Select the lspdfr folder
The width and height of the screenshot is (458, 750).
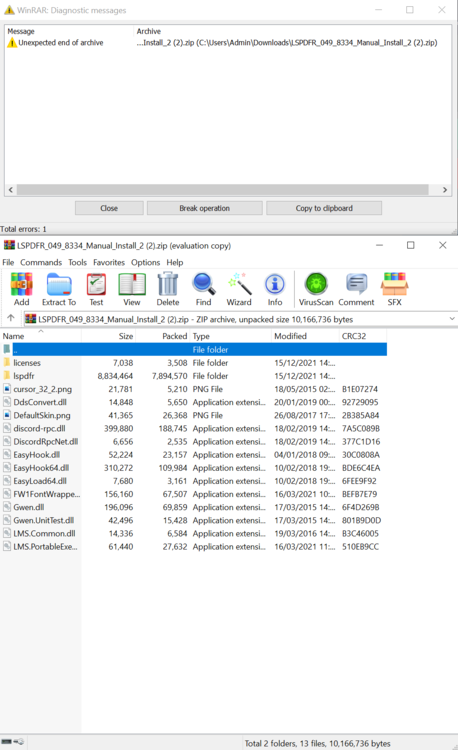point(24,376)
